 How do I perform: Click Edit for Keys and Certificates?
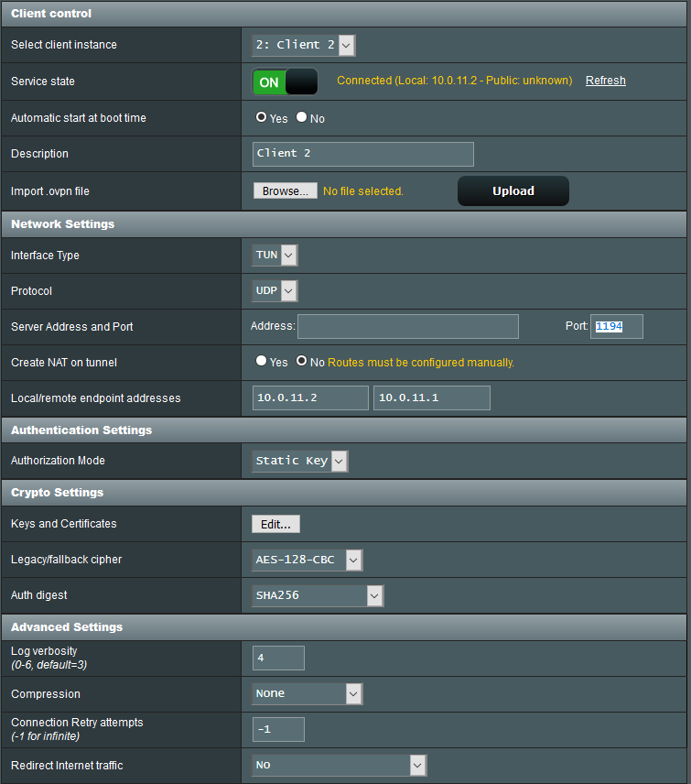click(x=275, y=524)
